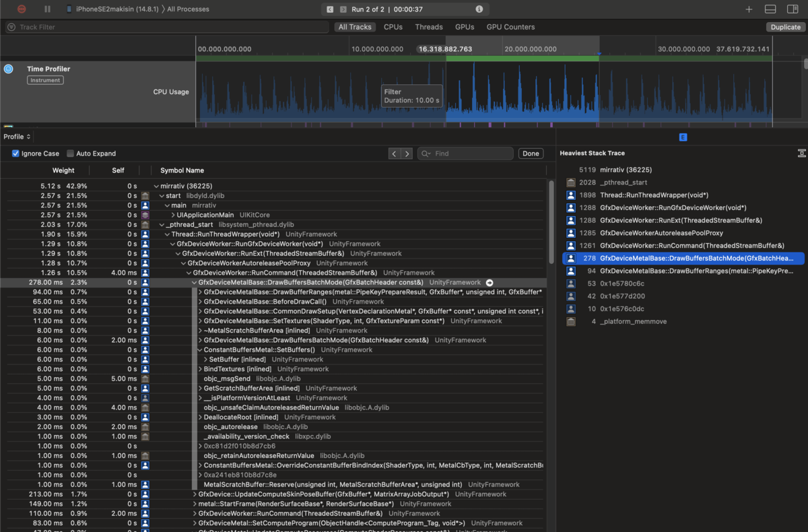Enable the Auto Expand checkbox

click(70, 154)
